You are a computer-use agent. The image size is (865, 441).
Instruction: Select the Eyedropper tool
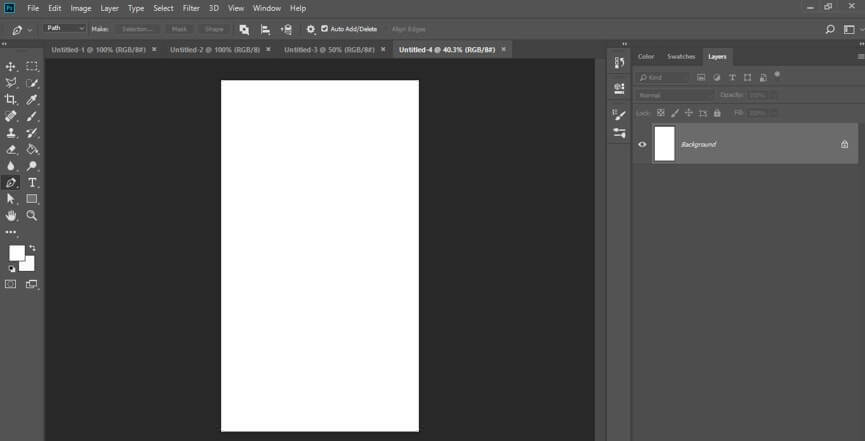pos(32,100)
